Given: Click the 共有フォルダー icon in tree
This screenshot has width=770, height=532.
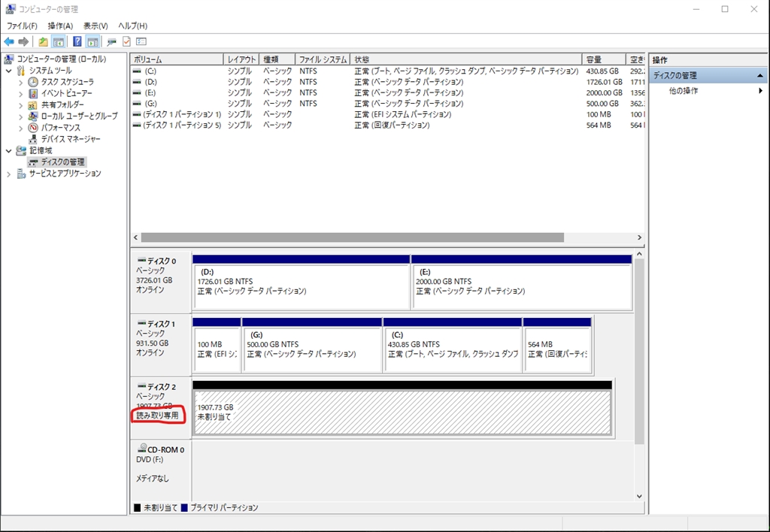Looking at the screenshot, I should pyautogui.click(x=33, y=104).
